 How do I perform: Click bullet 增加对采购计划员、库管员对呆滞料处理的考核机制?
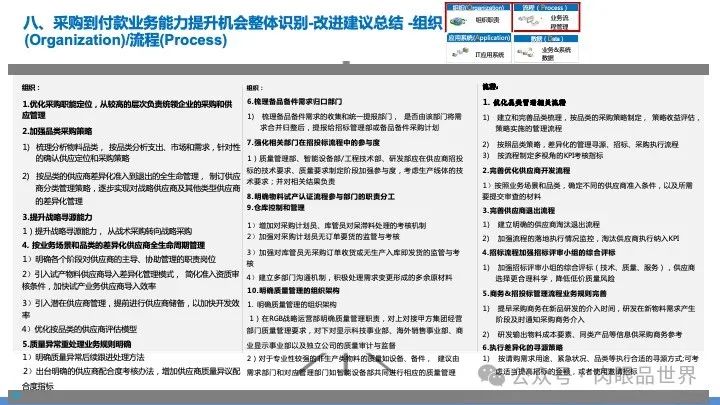[x=336, y=225]
